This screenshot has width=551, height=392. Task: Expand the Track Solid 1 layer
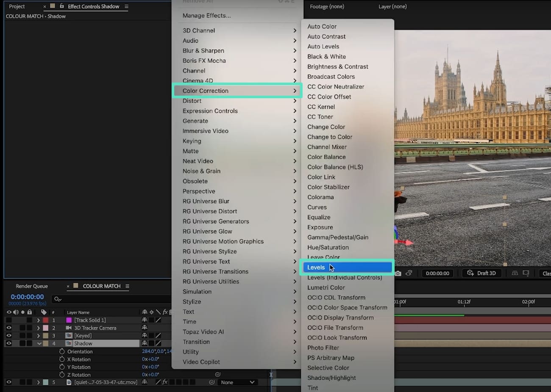pyautogui.click(x=38, y=320)
